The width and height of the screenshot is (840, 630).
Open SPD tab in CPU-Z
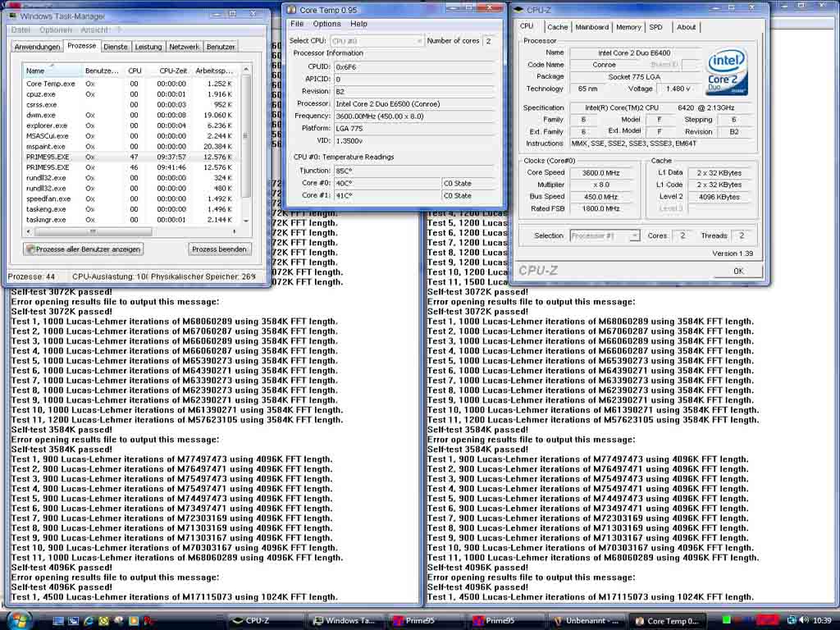pyautogui.click(x=655, y=27)
